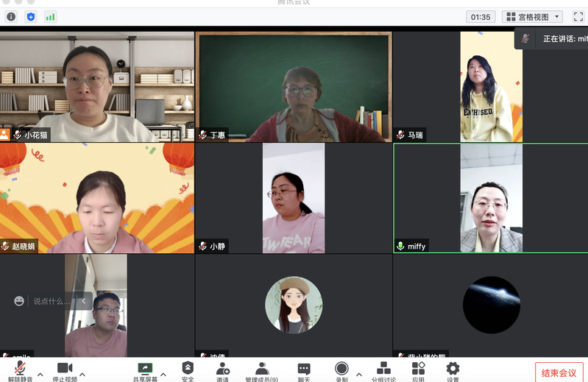Viewport: 588px width, 382px height.
Task: Open the Apps (应用) menu
Action: click(x=418, y=371)
